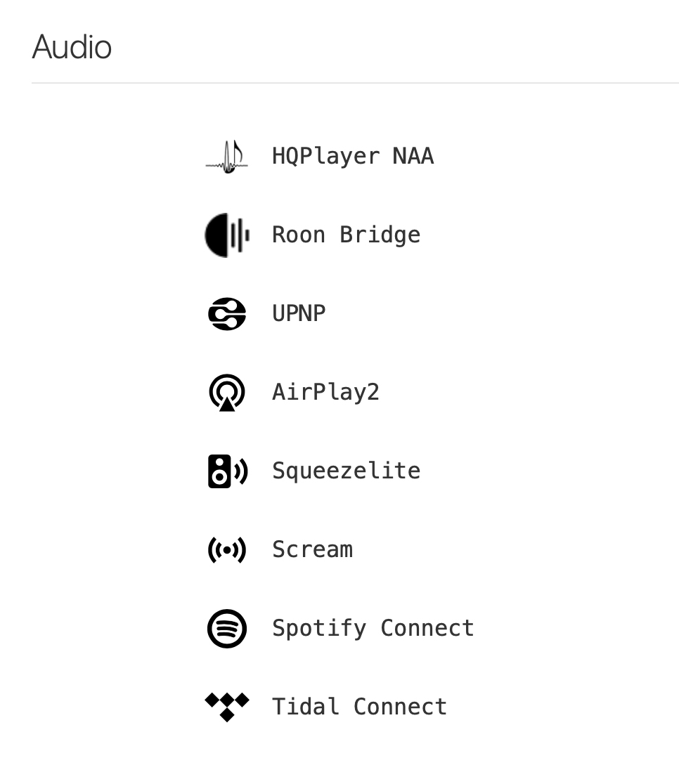Choose the UPNP text entry

[x=299, y=313]
